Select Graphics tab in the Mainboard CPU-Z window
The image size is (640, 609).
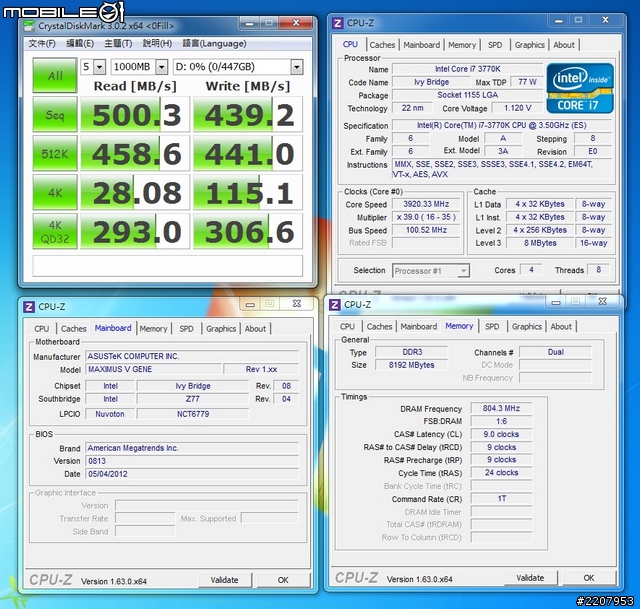[x=221, y=329]
